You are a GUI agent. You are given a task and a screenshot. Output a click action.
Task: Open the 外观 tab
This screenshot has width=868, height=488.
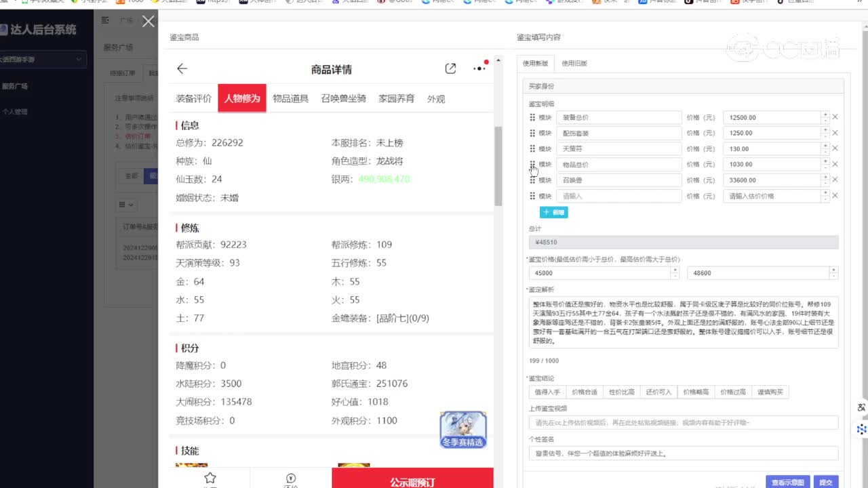(x=436, y=99)
